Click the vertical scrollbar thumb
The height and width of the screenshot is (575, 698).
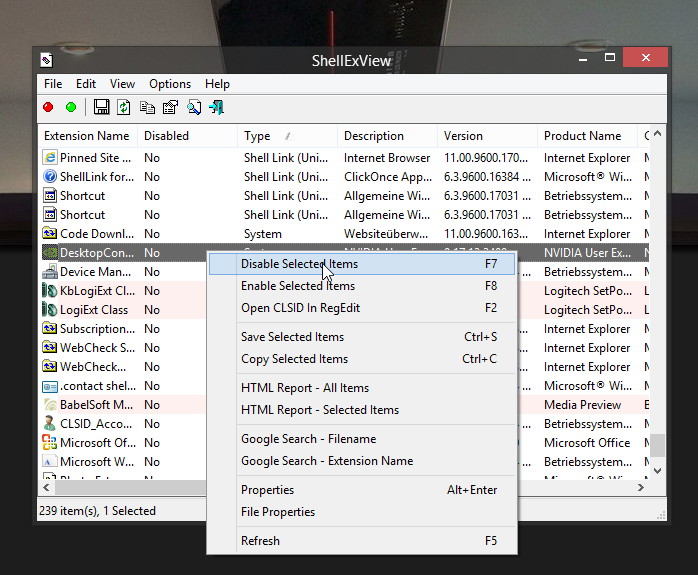point(657,445)
